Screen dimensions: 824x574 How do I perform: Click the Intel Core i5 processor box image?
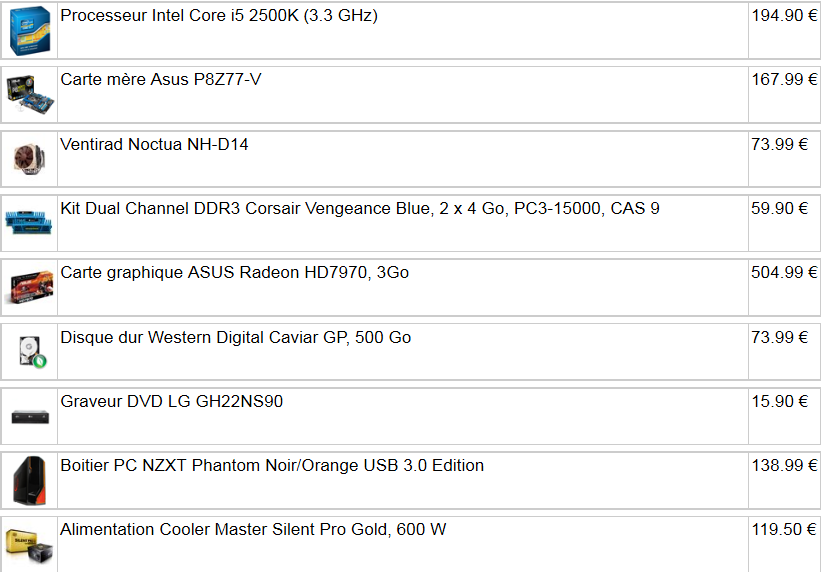click(x=30, y=31)
